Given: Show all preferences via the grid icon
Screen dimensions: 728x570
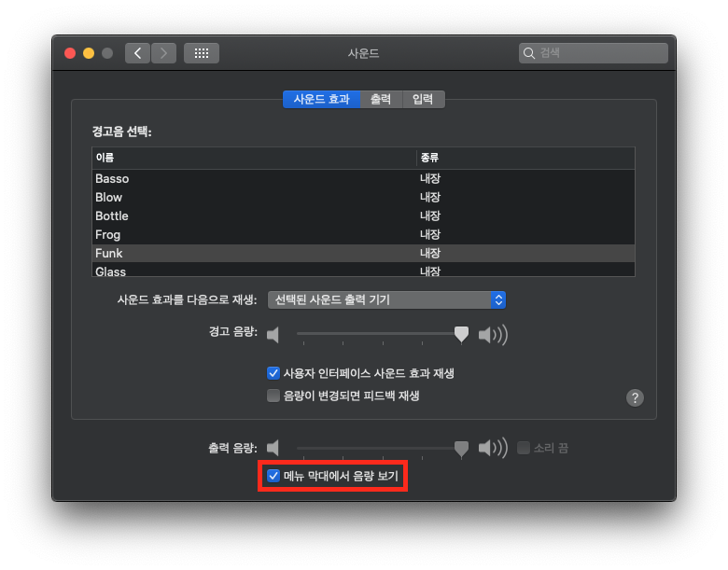Looking at the screenshot, I should pos(202,53).
